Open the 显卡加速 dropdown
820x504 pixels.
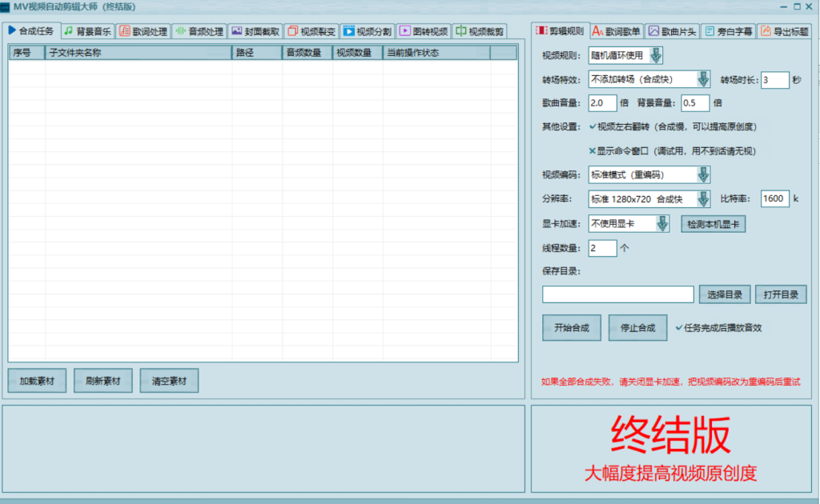(661, 224)
